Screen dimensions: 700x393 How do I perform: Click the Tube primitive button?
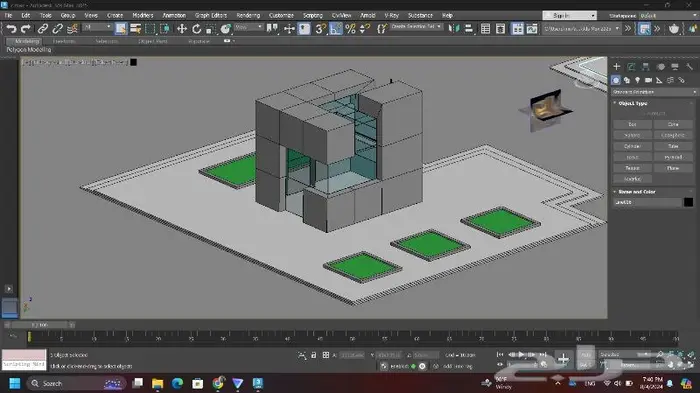(x=673, y=146)
